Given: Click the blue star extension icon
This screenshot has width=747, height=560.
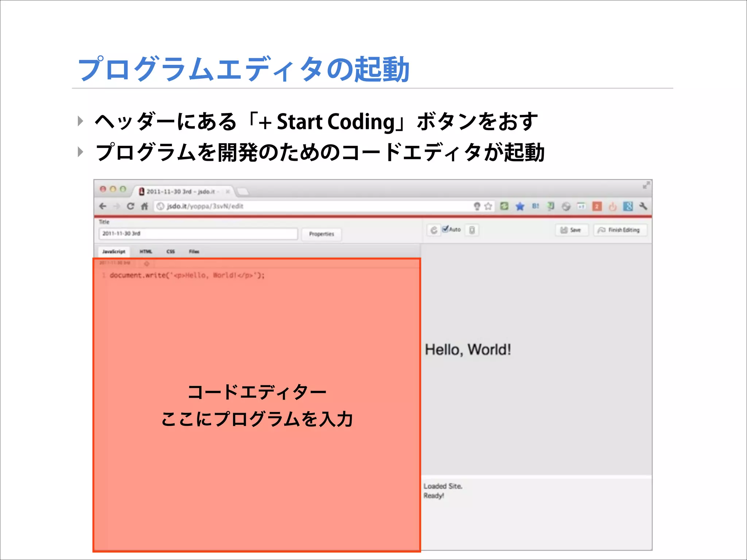Looking at the screenshot, I should click(x=520, y=206).
